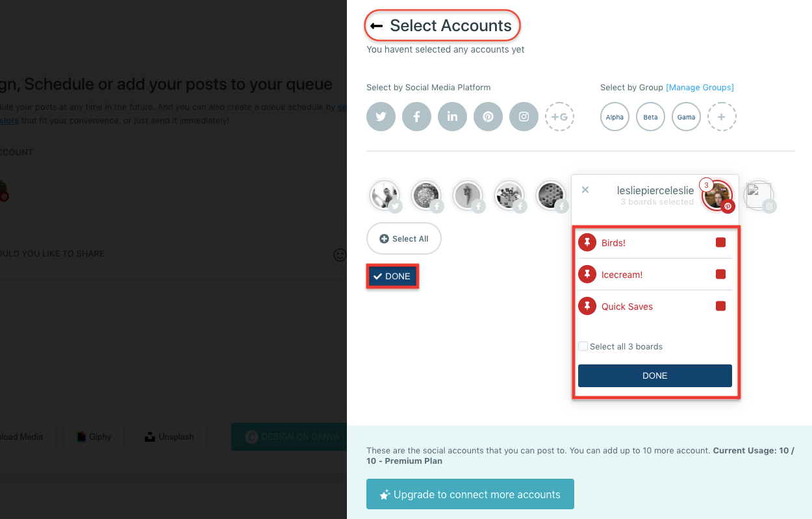This screenshot has height=519, width=812.
Task: Select the LinkedIn platform filter icon
Action: tap(452, 116)
